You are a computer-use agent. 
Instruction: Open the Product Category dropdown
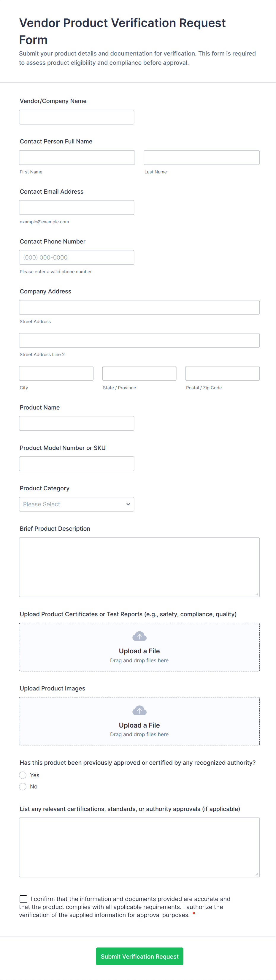[x=76, y=504]
